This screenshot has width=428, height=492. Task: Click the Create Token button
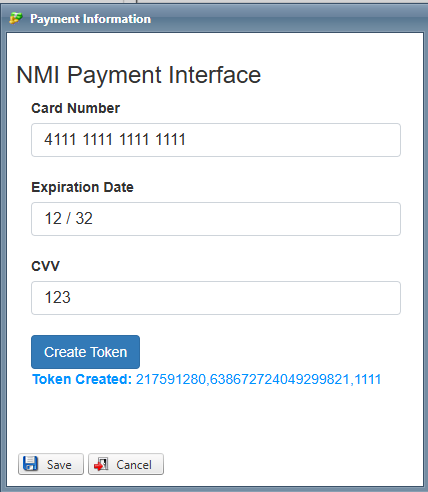point(85,352)
